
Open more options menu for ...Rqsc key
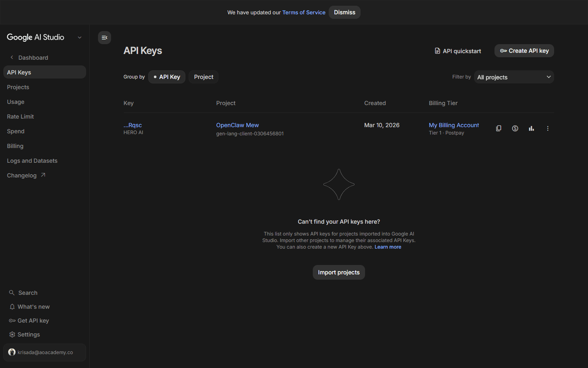[x=548, y=128]
